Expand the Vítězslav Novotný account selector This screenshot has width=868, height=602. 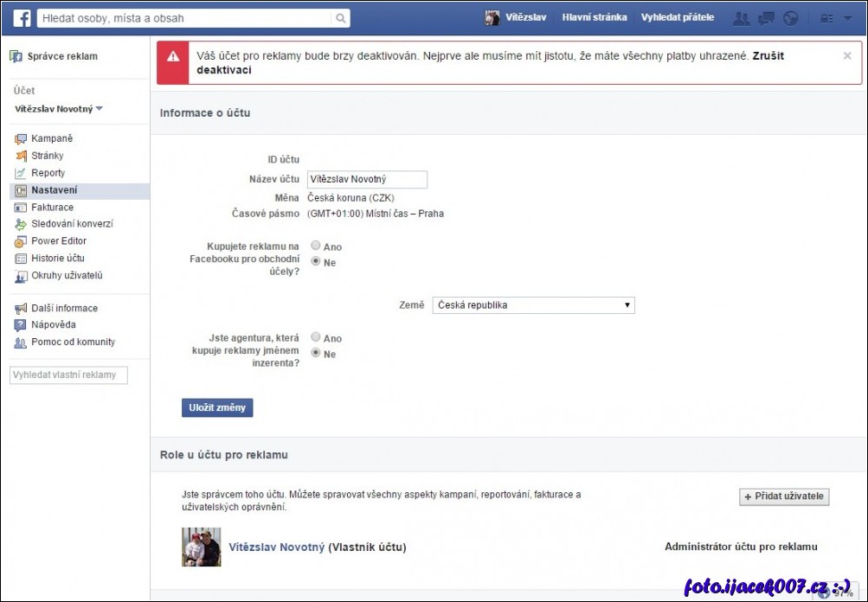coord(59,109)
